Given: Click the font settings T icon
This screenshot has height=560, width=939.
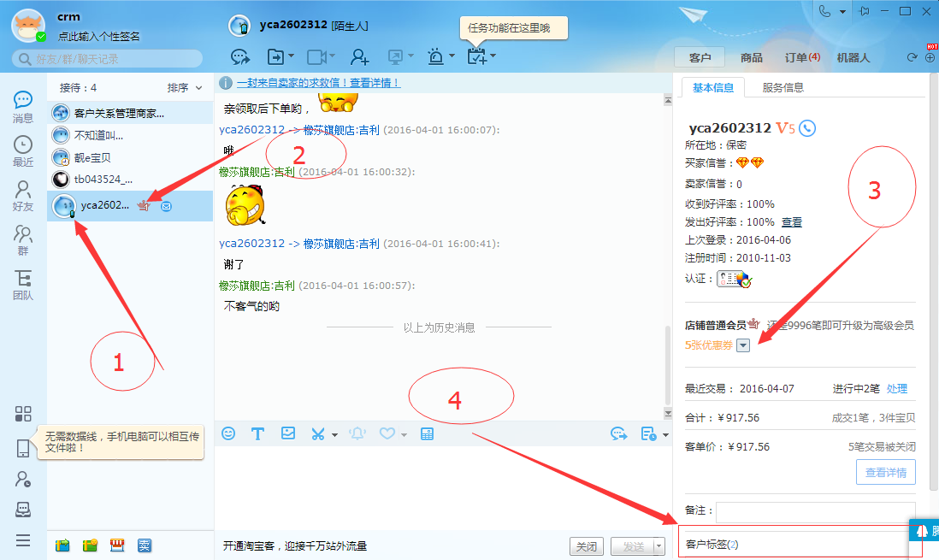Looking at the screenshot, I should [x=257, y=433].
